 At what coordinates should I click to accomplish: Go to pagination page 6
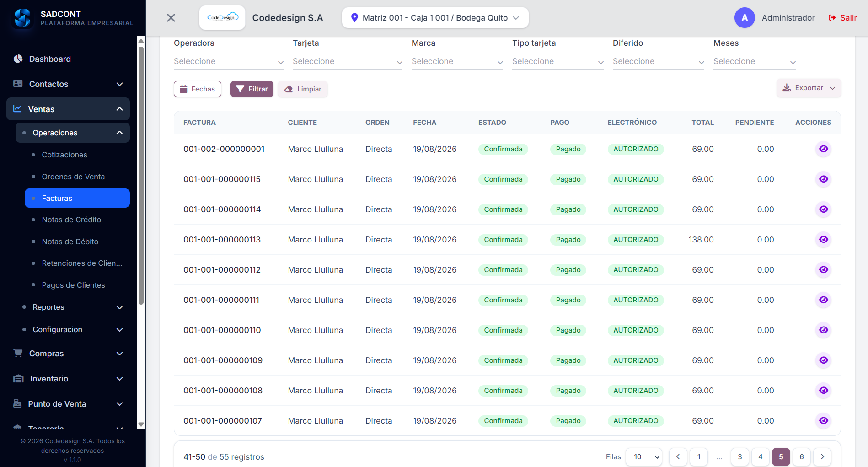[802, 456]
